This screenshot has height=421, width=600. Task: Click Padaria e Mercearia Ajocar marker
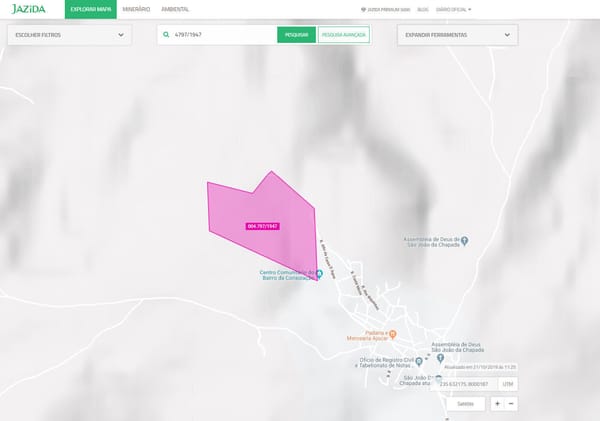coord(393,334)
